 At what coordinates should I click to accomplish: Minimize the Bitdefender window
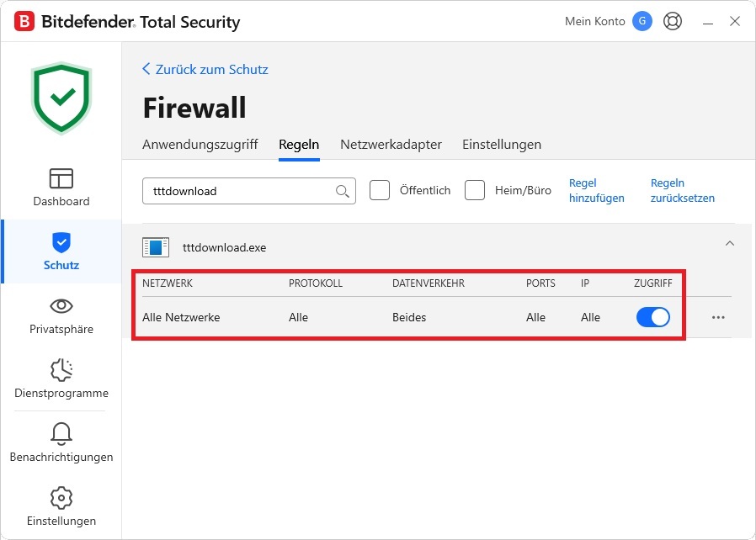(708, 22)
